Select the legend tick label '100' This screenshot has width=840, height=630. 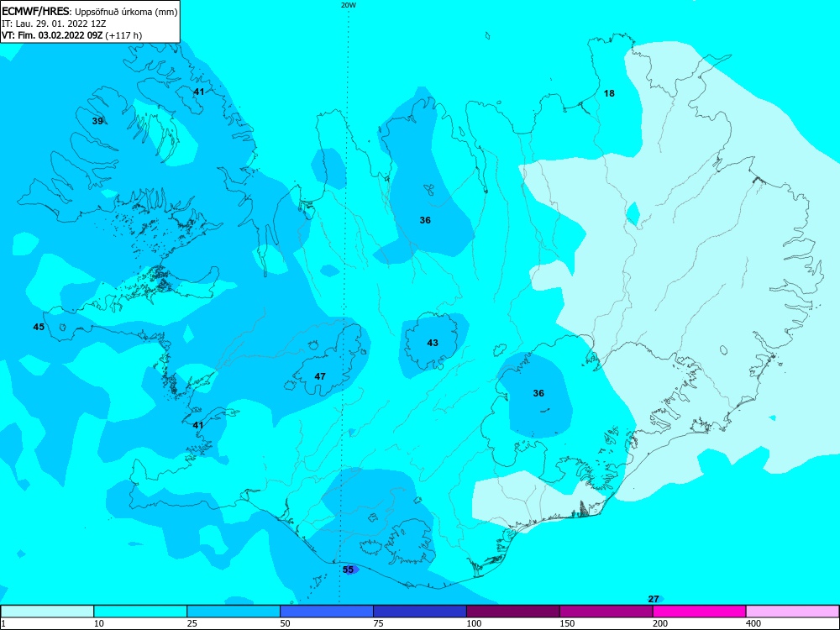[475, 623]
